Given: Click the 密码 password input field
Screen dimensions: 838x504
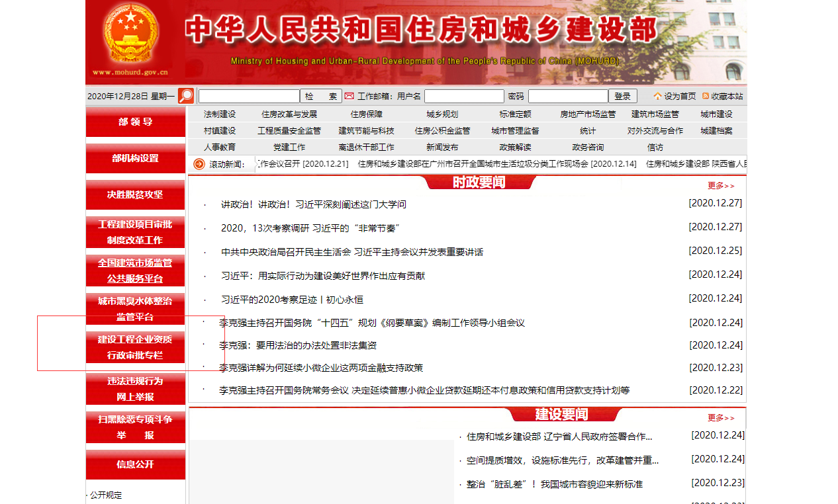Looking at the screenshot, I should click(x=567, y=96).
